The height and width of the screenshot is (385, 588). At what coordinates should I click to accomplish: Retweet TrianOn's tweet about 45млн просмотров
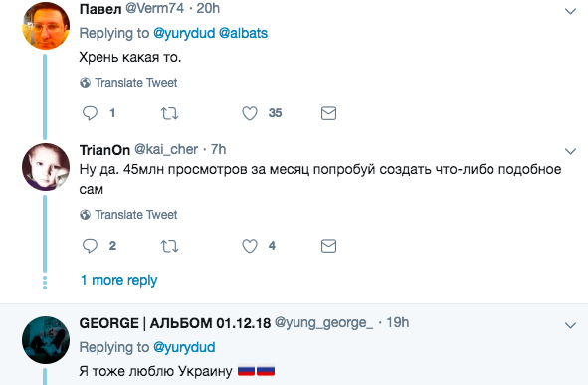169,246
